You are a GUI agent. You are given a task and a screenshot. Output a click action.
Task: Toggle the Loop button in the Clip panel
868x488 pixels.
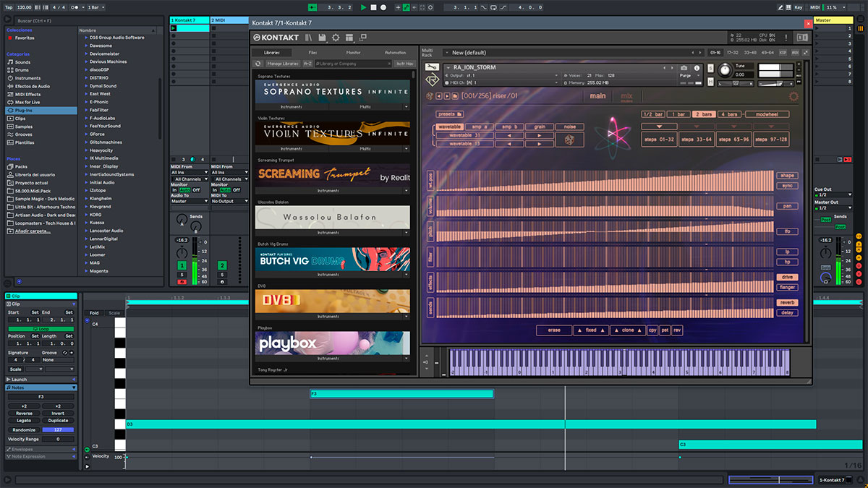(x=41, y=329)
